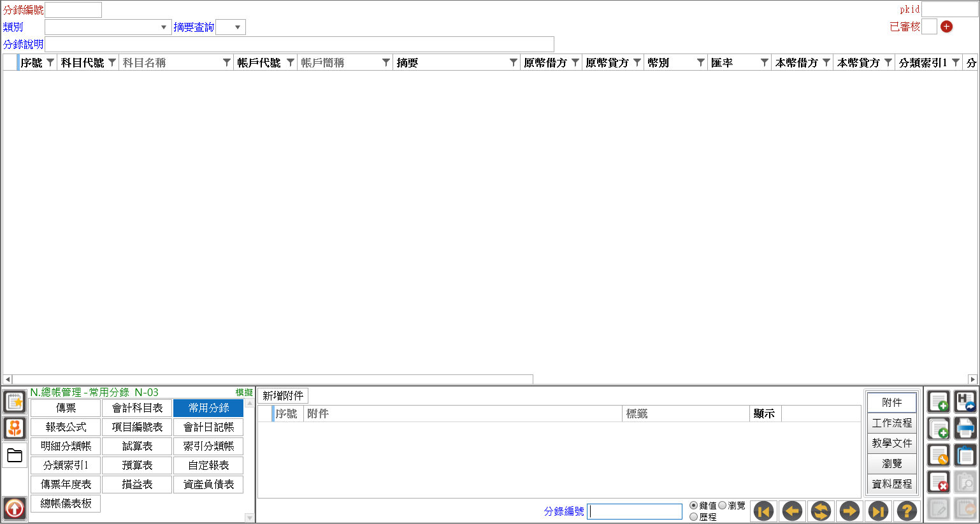Select the 鍵值 radio button
The height and width of the screenshot is (524, 980).
point(694,506)
